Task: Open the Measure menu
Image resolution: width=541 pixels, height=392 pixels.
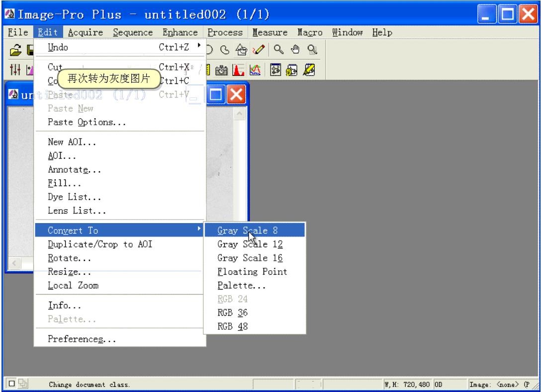Action: [x=270, y=32]
